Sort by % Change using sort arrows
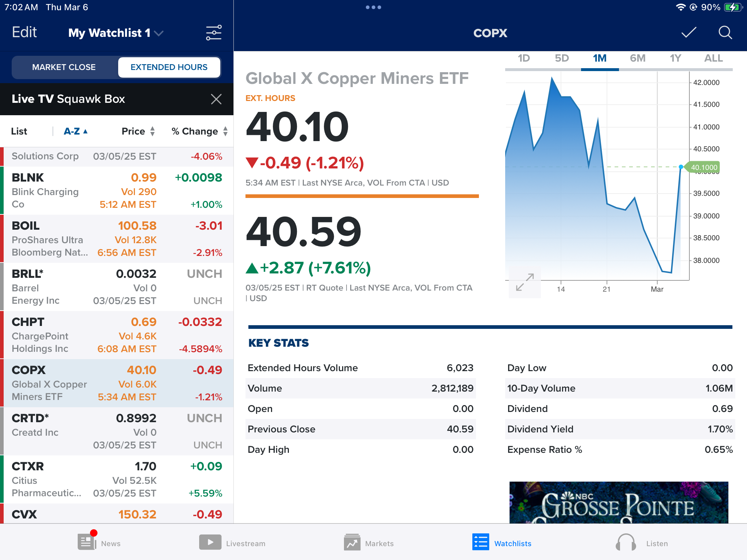The image size is (747, 560). [x=225, y=131]
